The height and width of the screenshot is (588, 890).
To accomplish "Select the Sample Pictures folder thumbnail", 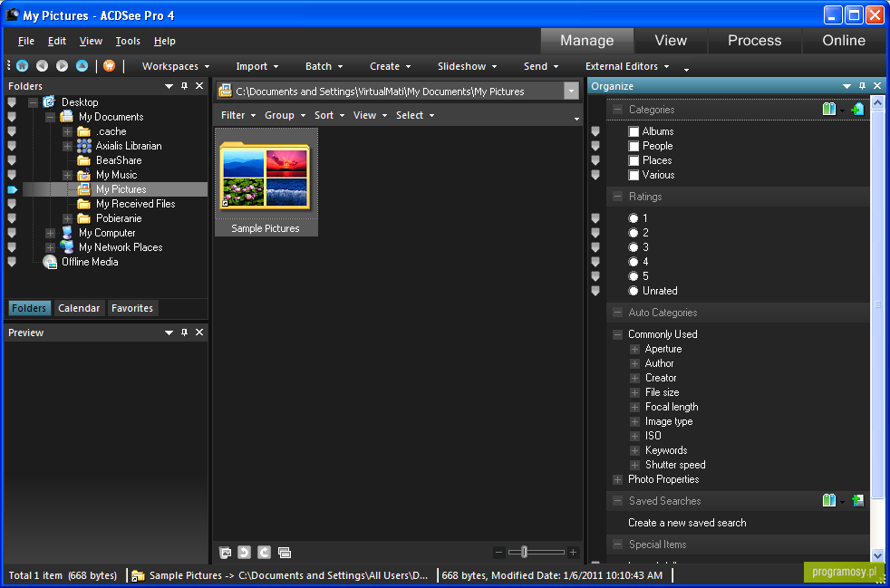I will pyautogui.click(x=266, y=181).
